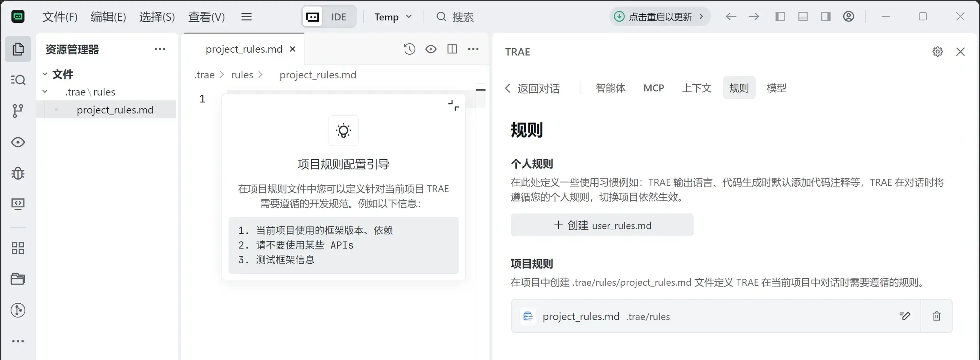980x360 pixels.
Task: Open the Remote Explorer monitor icon
Action: coord(18,204)
